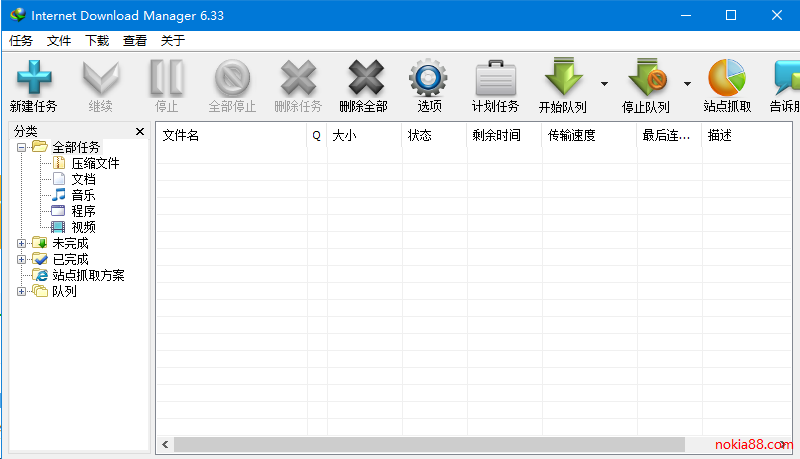Select 压缩文件 category label
The width and height of the screenshot is (800, 459).
[x=95, y=163]
